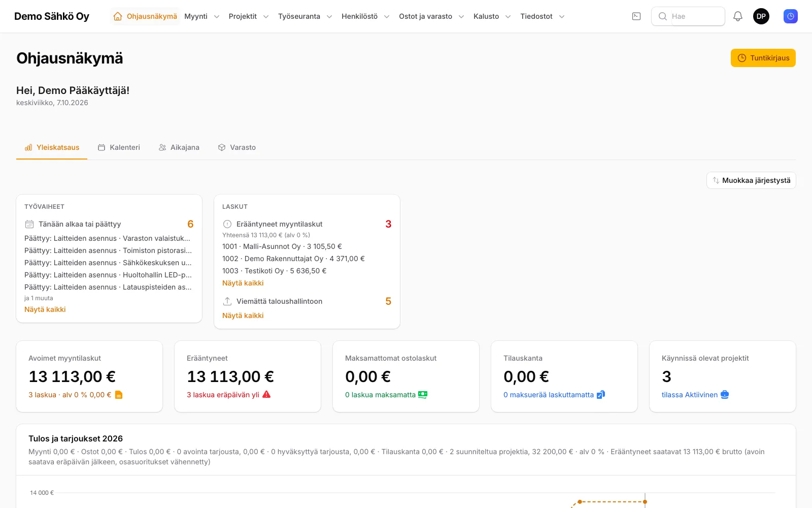
Task: Open the DP user avatar menu
Action: point(761,16)
